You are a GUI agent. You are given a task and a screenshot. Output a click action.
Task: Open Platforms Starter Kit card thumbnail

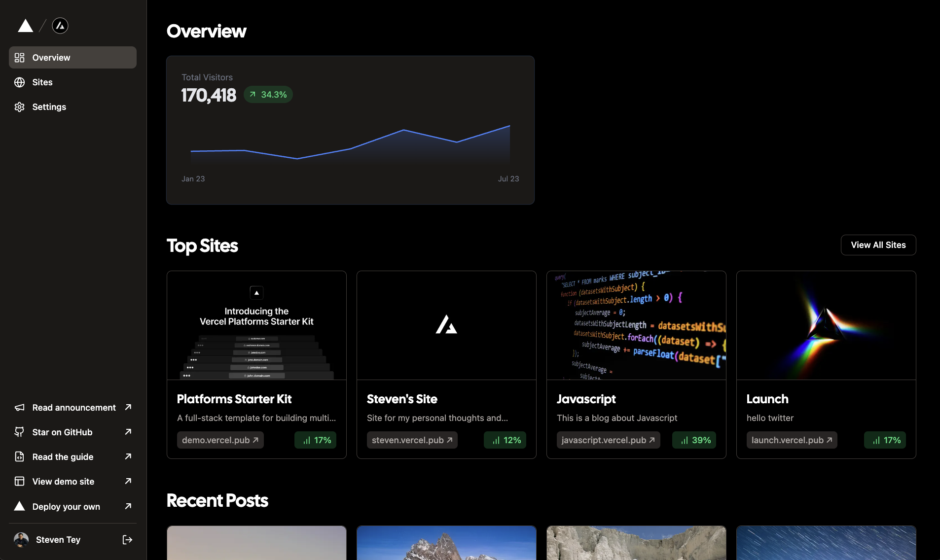pos(256,325)
